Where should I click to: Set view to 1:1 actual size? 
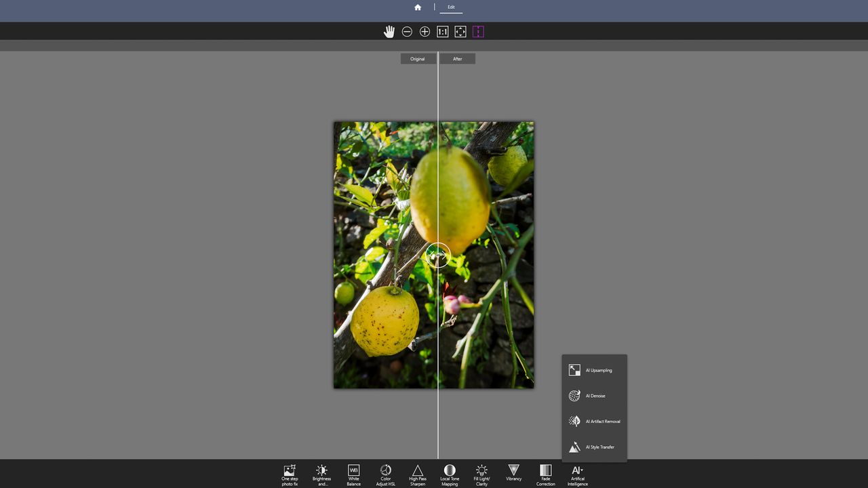click(x=442, y=32)
